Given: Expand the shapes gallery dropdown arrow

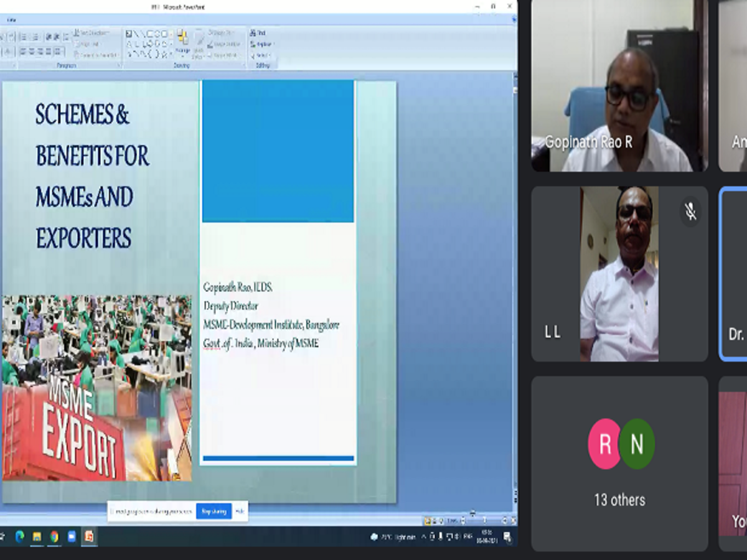Looking at the screenshot, I should pos(172,55).
